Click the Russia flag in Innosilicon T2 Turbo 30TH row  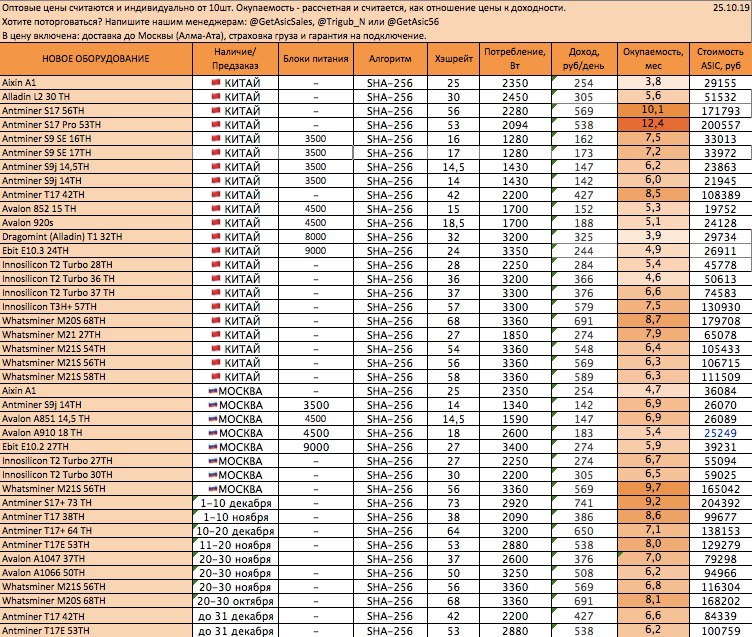(x=213, y=474)
